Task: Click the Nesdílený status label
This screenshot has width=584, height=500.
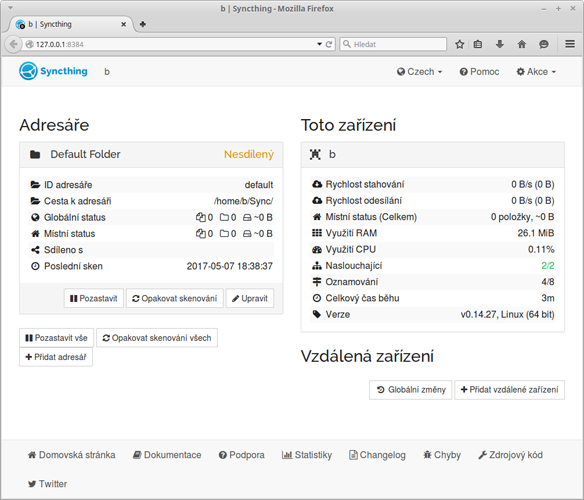Action: coord(249,154)
